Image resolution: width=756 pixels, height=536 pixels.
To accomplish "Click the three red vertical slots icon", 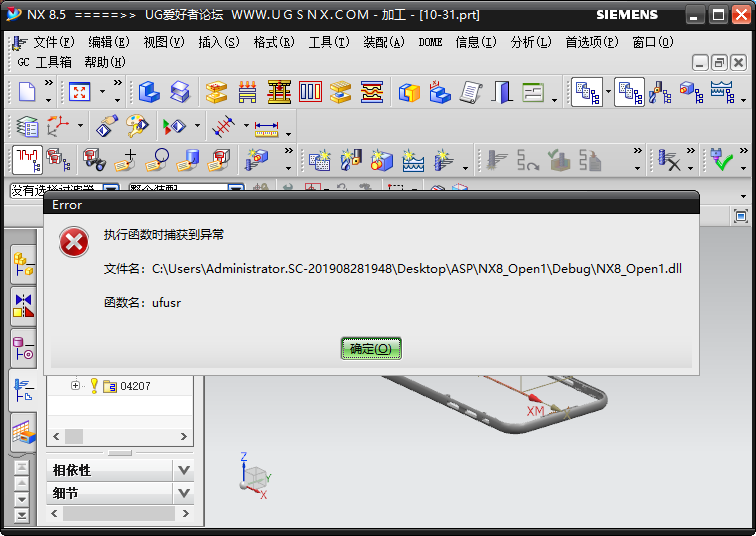I will [x=310, y=92].
